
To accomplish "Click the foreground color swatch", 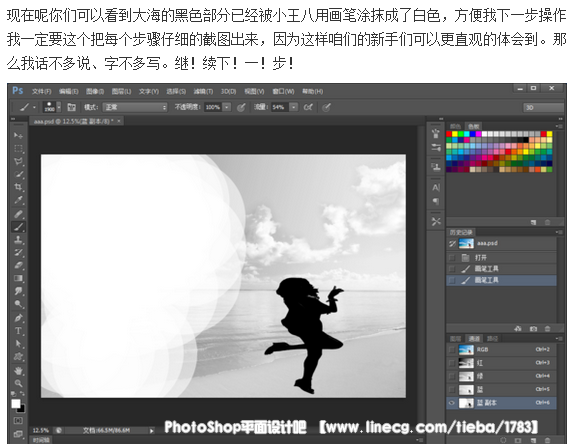I will [15, 404].
